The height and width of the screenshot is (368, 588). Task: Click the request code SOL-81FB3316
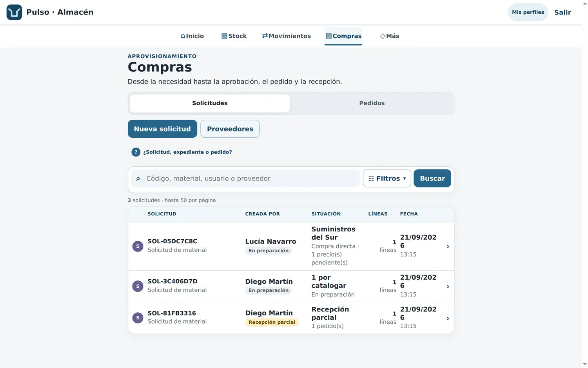(172, 313)
